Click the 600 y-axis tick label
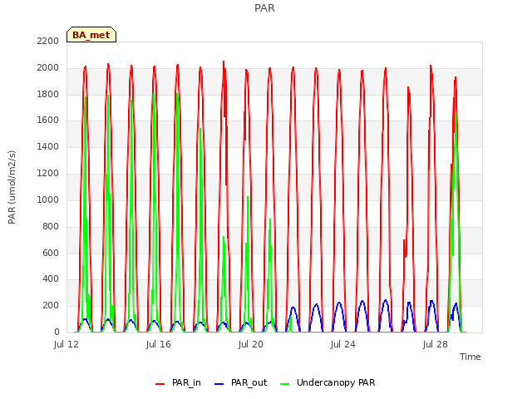Viewport: 532px width, 399px height. coord(51,253)
